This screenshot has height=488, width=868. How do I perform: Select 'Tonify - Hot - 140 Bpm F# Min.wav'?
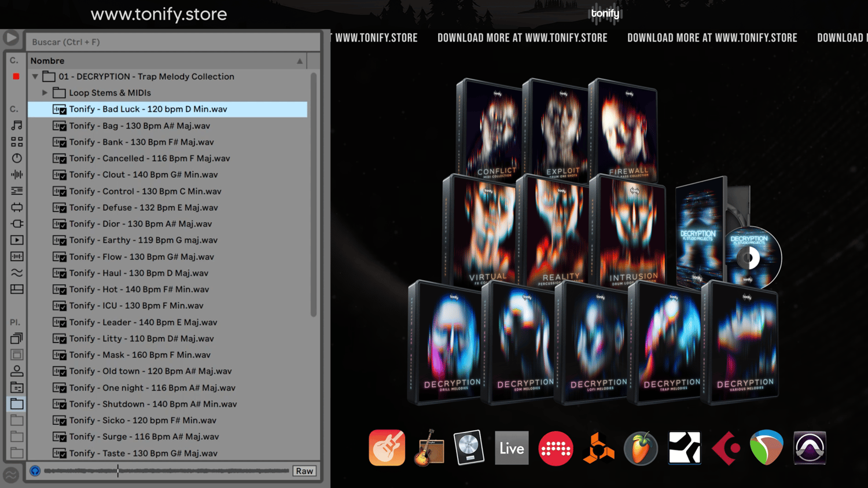[167, 289]
